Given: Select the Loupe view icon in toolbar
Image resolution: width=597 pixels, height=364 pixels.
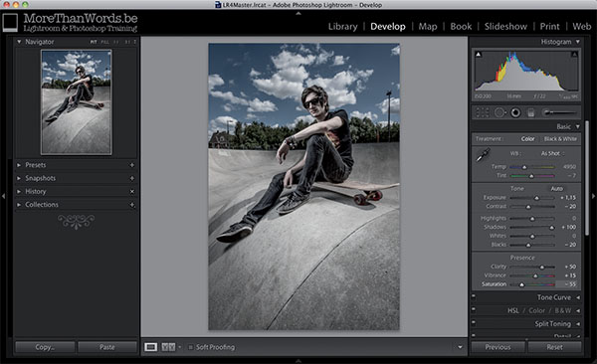Looking at the screenshot, I should (x=151, y=347).
